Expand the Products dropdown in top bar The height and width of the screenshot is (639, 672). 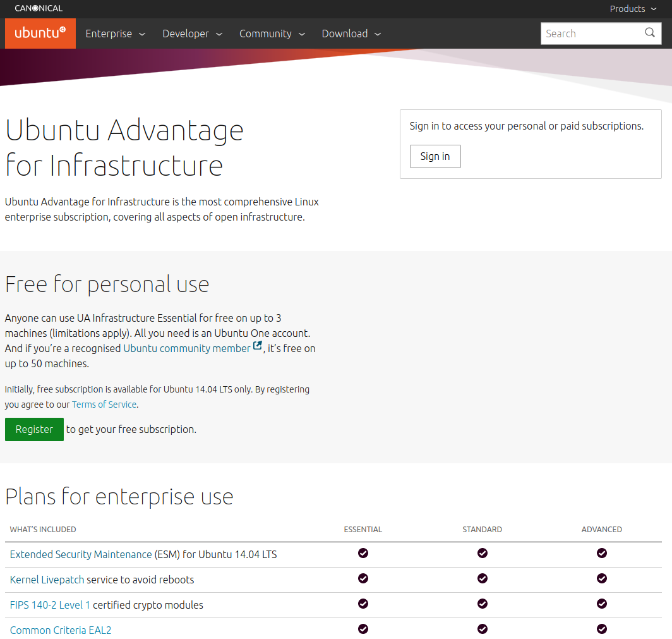633,9
